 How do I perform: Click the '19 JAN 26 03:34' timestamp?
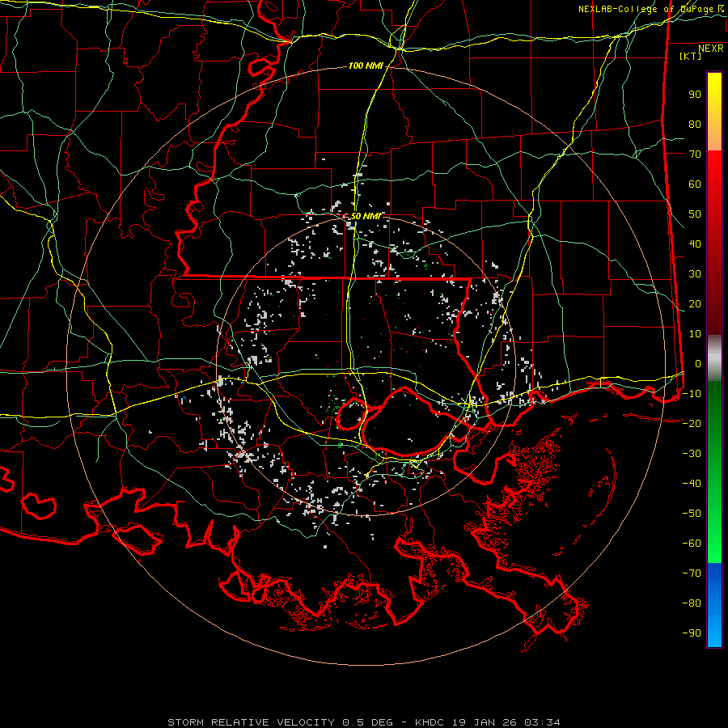505,722
